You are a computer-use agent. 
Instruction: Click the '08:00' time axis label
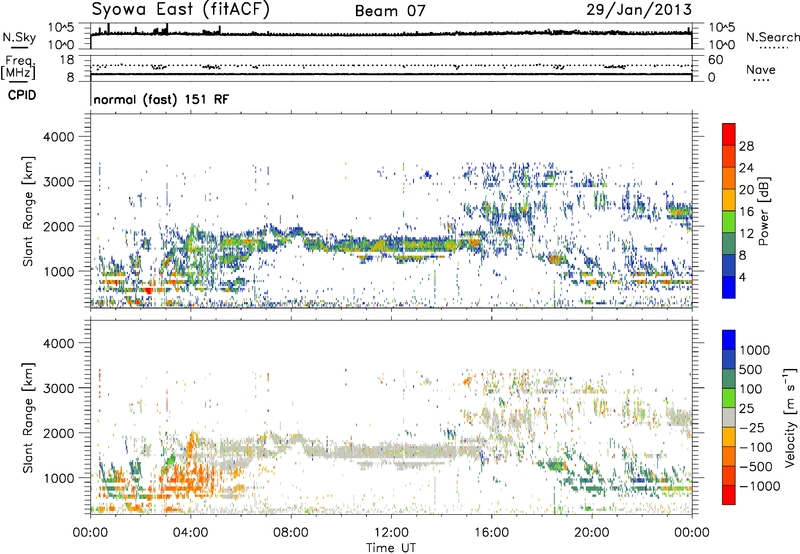291,533
